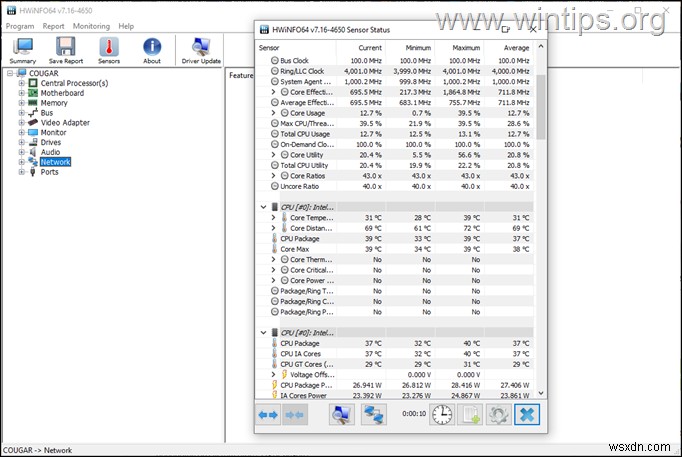Click the Memory module icon

[33, 103]
